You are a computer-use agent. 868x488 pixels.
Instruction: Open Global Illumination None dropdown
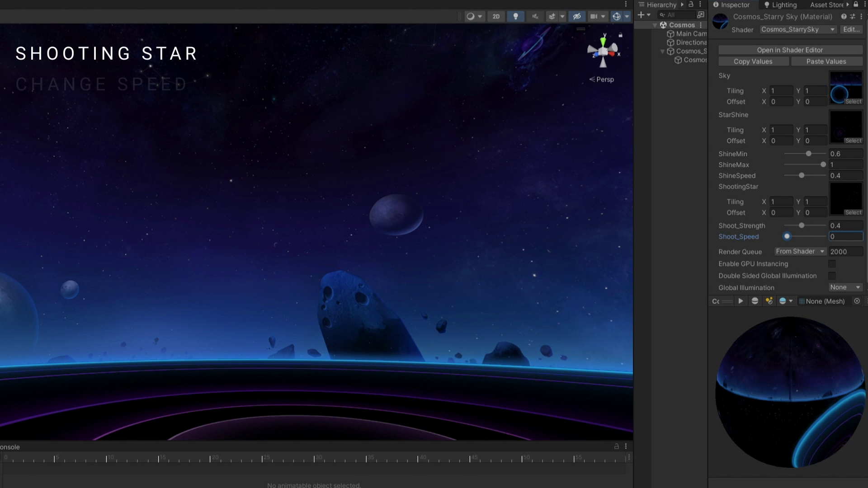845,287
